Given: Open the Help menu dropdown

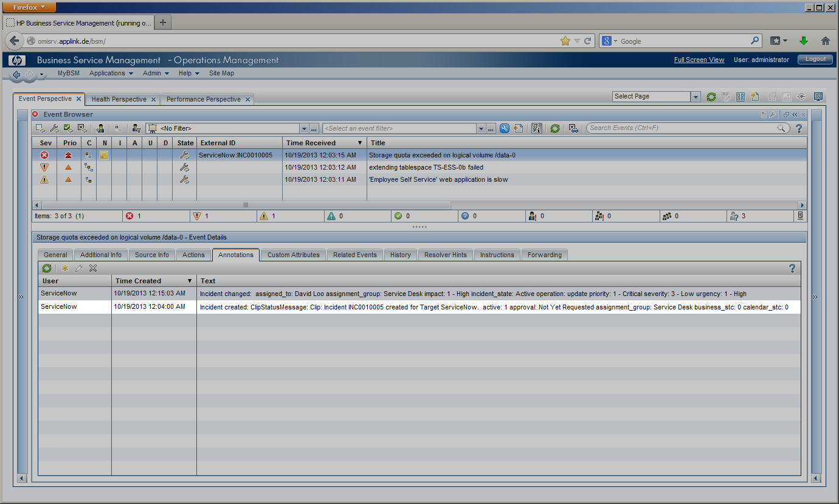Looking at the screenshot, I should [189, 73].
